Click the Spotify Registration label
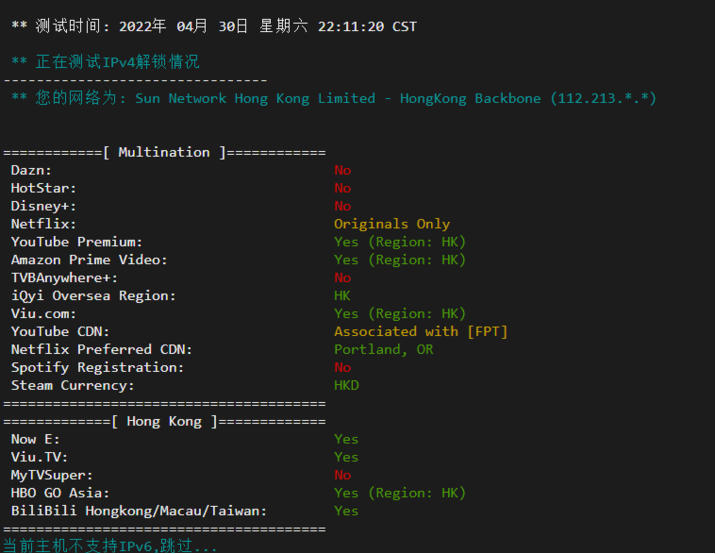 click(x=97, y=367)
